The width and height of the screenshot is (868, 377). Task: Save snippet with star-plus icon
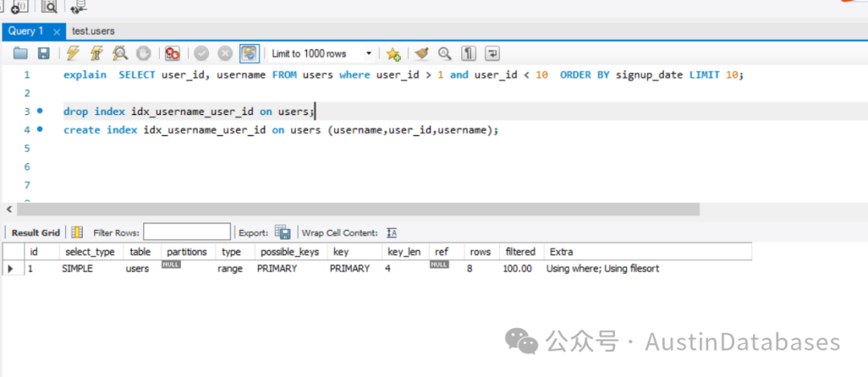[393, 54]
